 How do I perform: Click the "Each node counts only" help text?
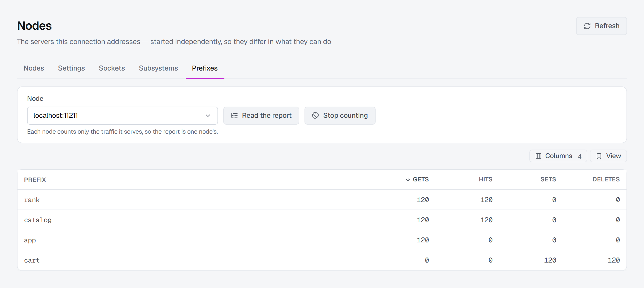[x=123, y=132]
